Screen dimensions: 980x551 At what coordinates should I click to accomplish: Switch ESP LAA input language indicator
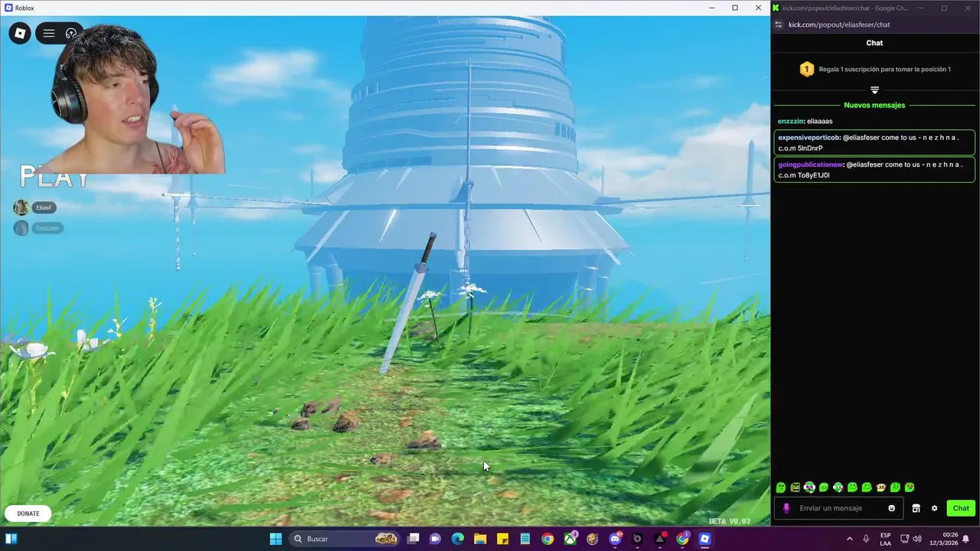(885, 539)
